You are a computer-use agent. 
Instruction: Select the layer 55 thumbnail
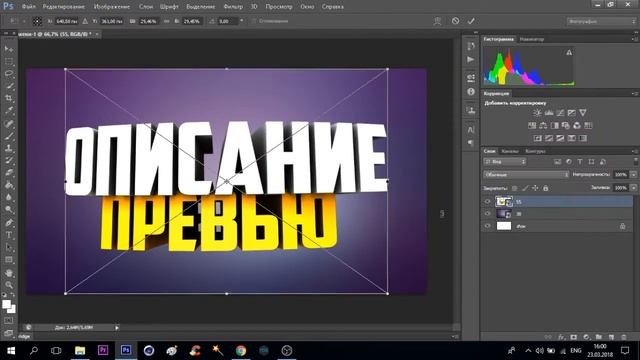point(504,201)
